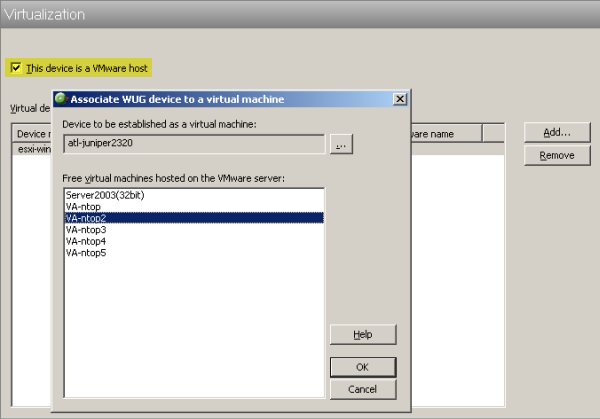Select the highlighted VA-ntop2 entry
Image resolution: width=600 pixels, height=419 pixels.
pyautogui.click(x=194, y=218)
